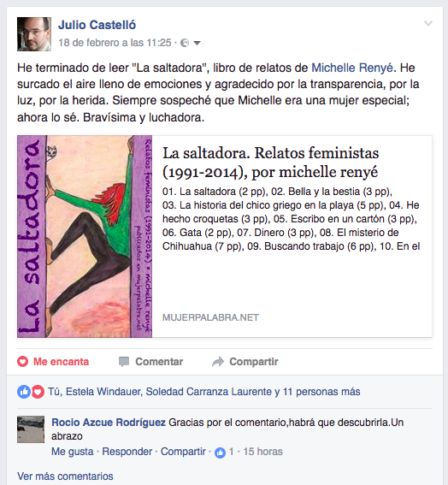Open list of 11 personas más
This screenshot has width=448, height=485.
point(321,392)
